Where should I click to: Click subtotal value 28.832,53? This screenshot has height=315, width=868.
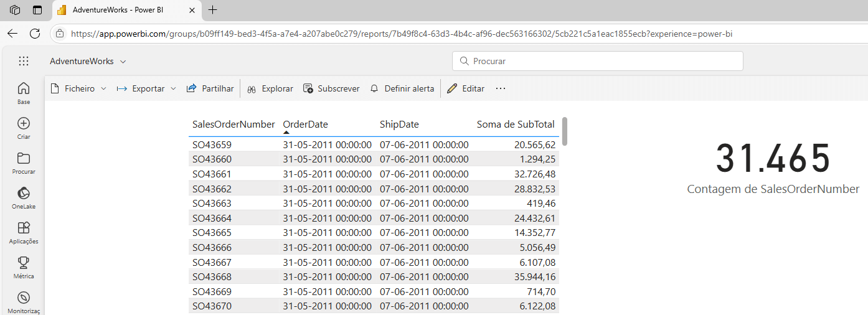[x=534, y=189]
